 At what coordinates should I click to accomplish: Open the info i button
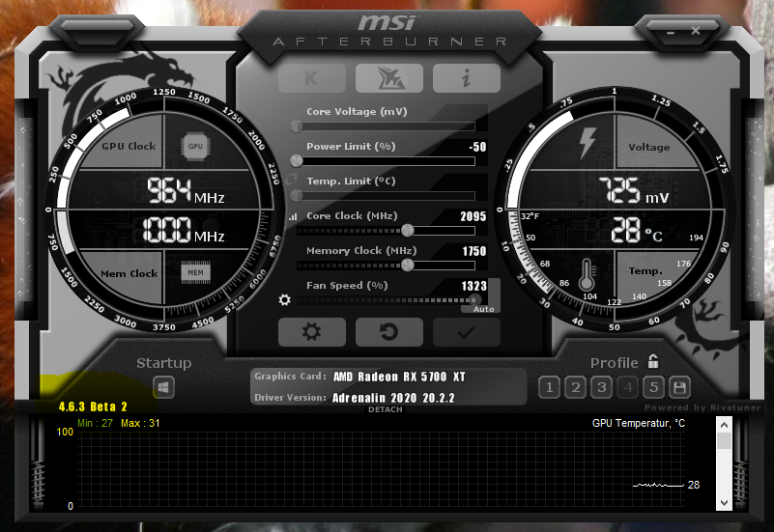[467, 78]
